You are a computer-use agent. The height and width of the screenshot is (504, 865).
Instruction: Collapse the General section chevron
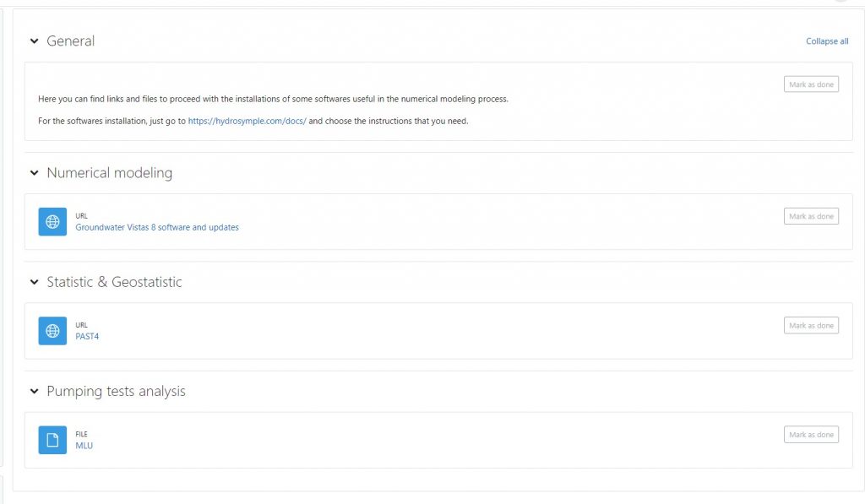click(34, 41)
